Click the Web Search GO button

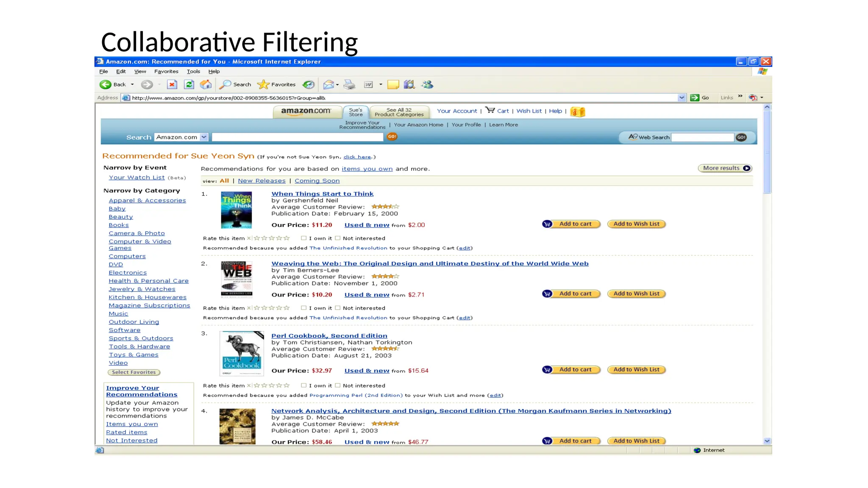click(741, 137)
